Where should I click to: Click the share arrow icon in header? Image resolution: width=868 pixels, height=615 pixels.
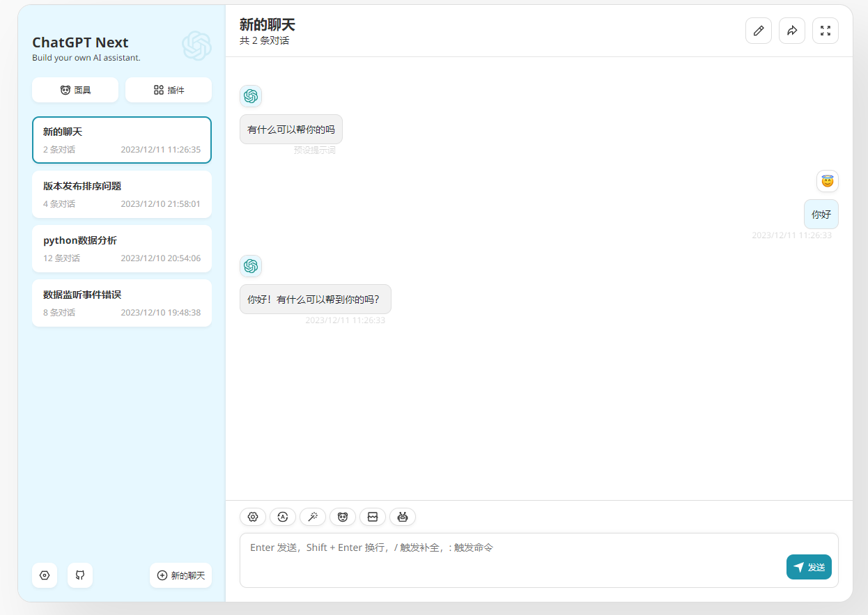[792, 31]
